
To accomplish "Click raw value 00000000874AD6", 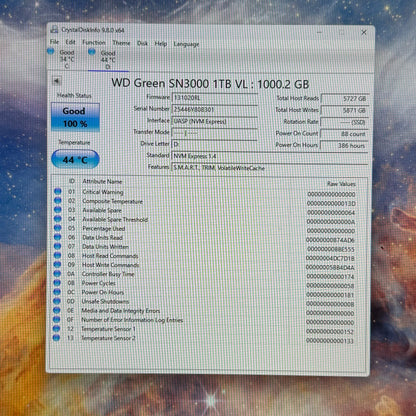I will point(330,240).
